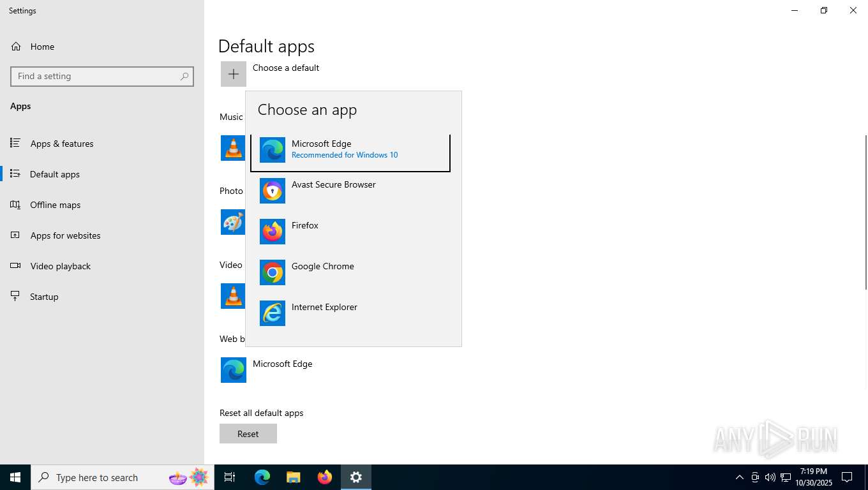The image size is (868, 490).
Task: Click the Video playback icon in the sidebar
Action: point(15,265)
